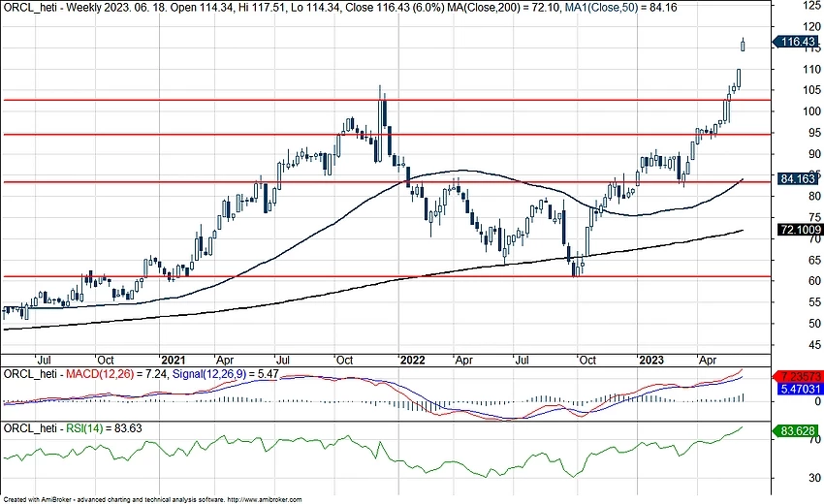This screenshot has height=504, width=824.
Task: Click the Apr label after 2021
Action: (x=225, y=360)
